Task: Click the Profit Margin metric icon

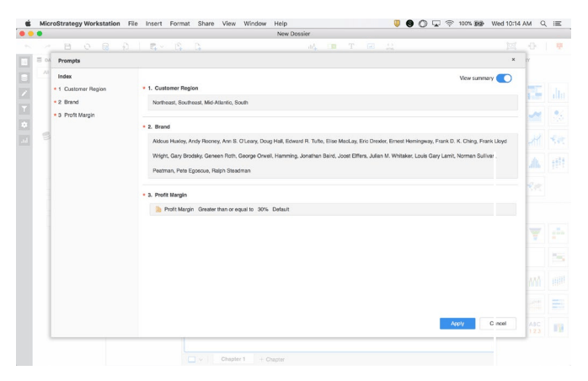Action: (x=158, y=208)
